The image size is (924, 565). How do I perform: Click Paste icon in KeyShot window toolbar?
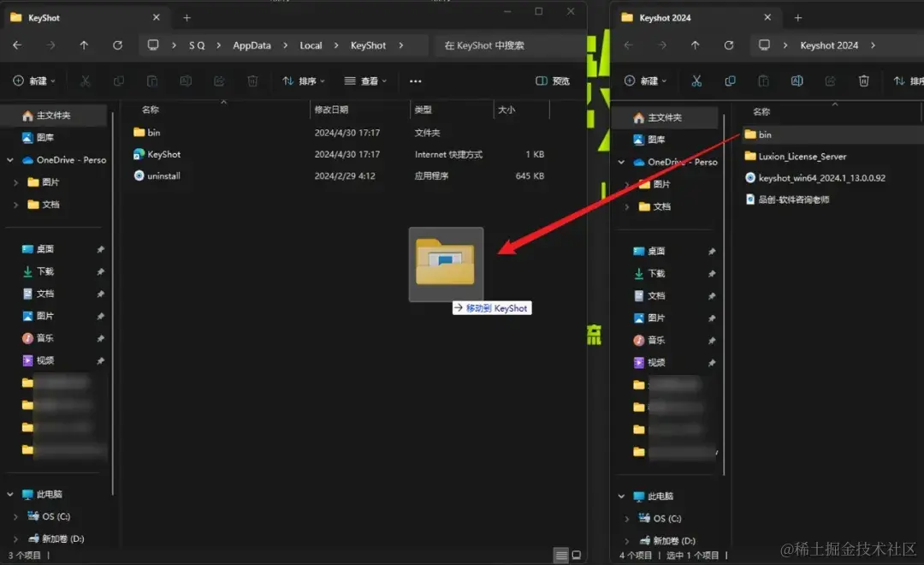click(152, 80)
